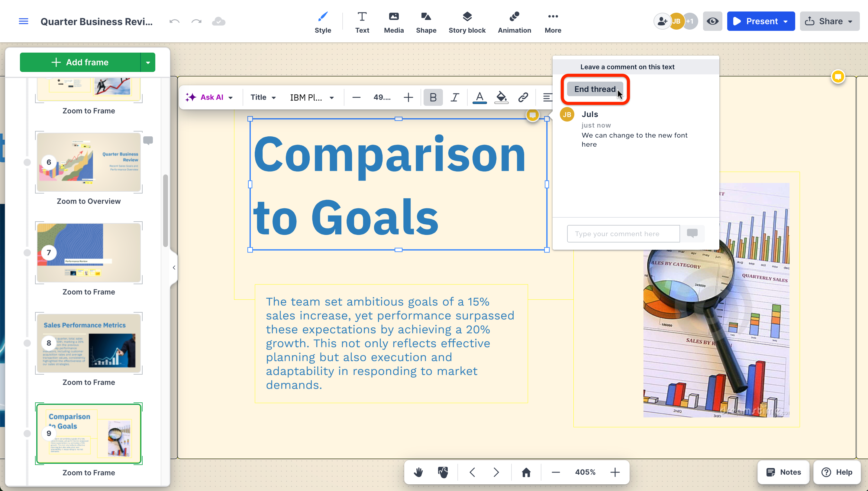Check the cloud save status icon
The height and width of the screenshot is (491, 868).
point(218,21)
